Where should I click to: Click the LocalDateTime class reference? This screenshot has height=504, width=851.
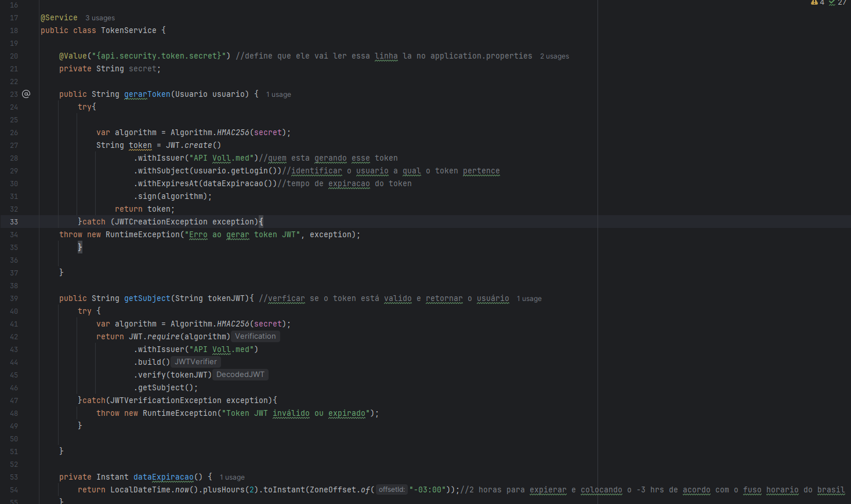tap(140, 490)
